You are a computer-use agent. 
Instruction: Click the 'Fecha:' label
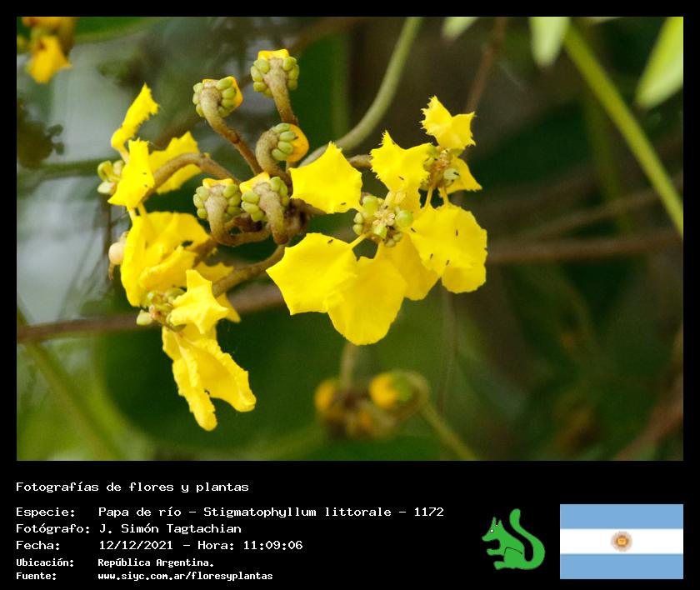(x=38, y=545)
